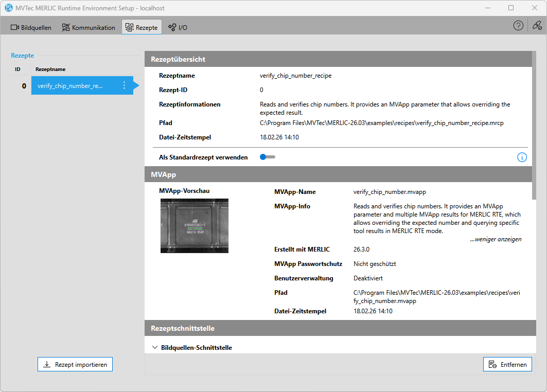Click the connection plug icon at top right

tap(537, 26)
